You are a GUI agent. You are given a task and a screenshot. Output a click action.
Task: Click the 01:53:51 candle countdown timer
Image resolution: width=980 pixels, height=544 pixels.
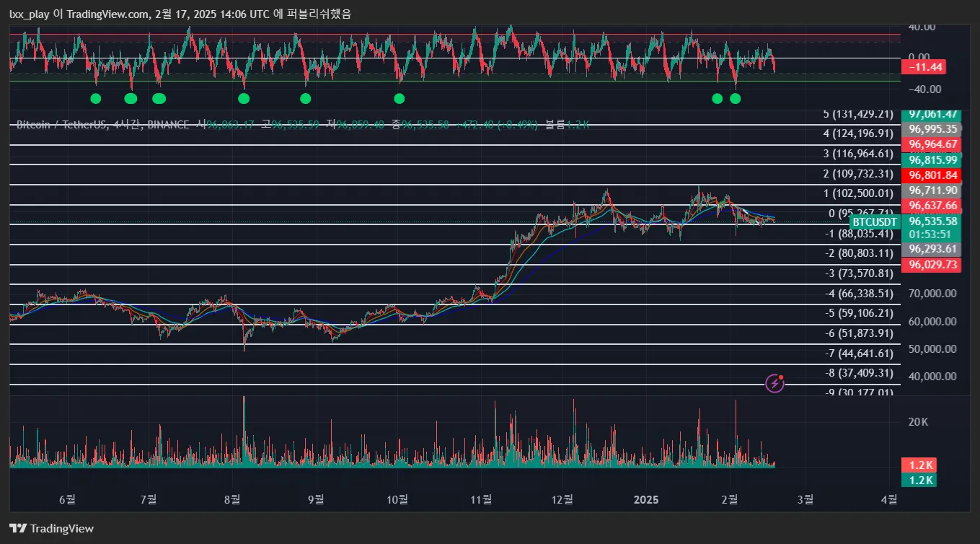click(929, 234)
